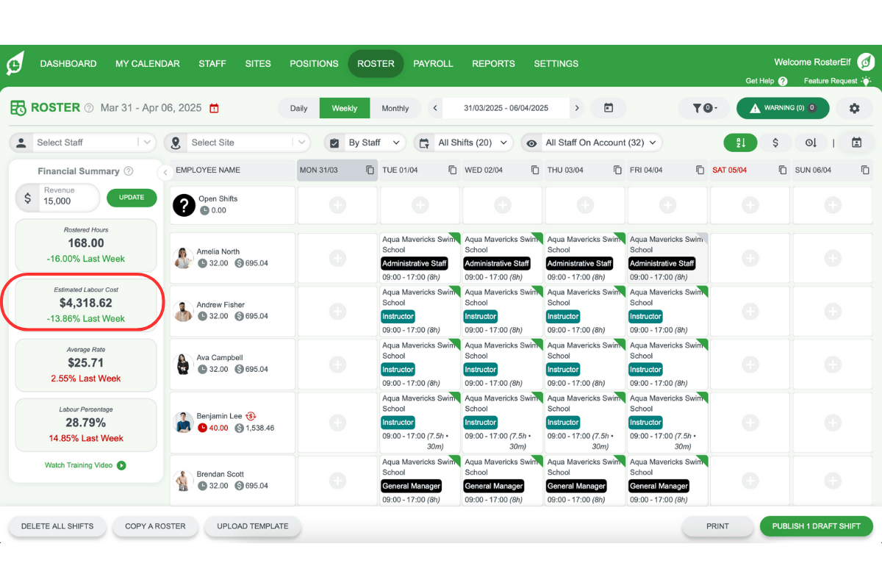Add an open shift on Sunday
The image size is (882, 588).
833,205
